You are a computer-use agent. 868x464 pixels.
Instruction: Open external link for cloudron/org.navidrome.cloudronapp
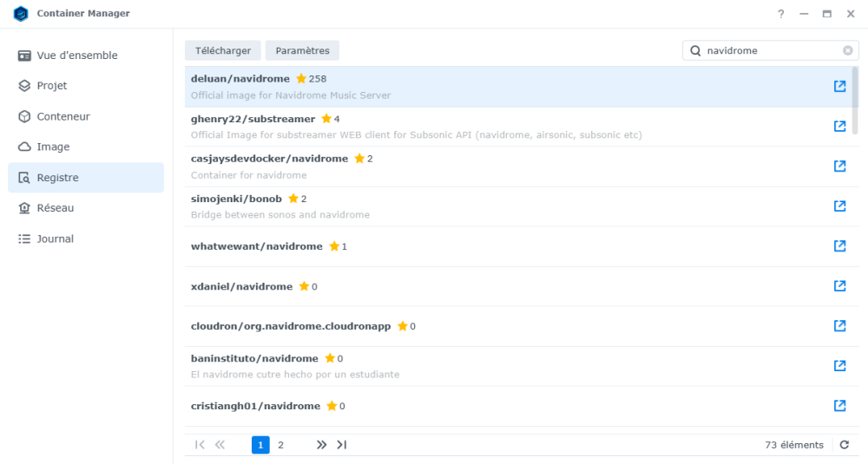(x=839, y=326)
